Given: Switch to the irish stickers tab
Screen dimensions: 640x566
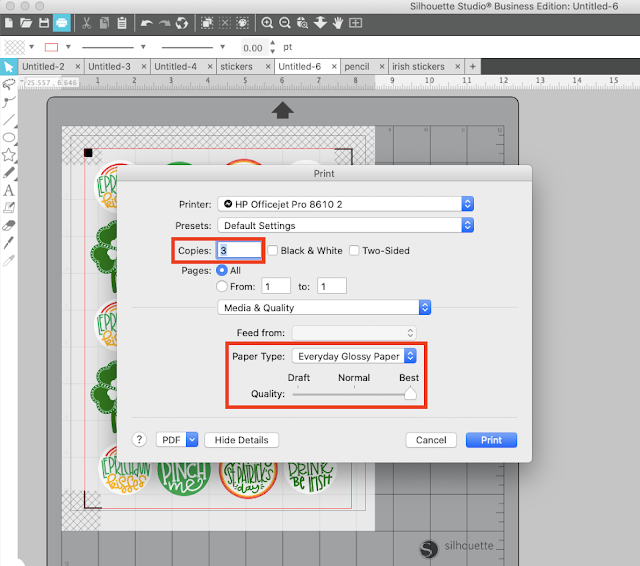Looking at the screenshot, I should pos(418,67).
